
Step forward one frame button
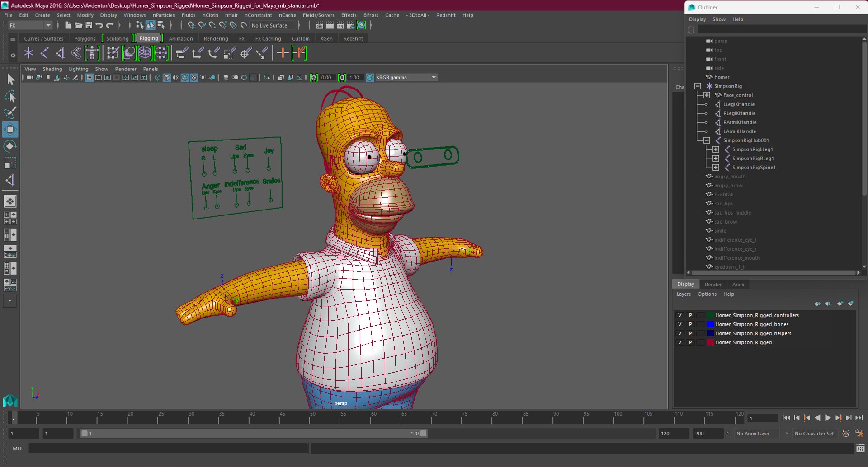coord(849,418)
